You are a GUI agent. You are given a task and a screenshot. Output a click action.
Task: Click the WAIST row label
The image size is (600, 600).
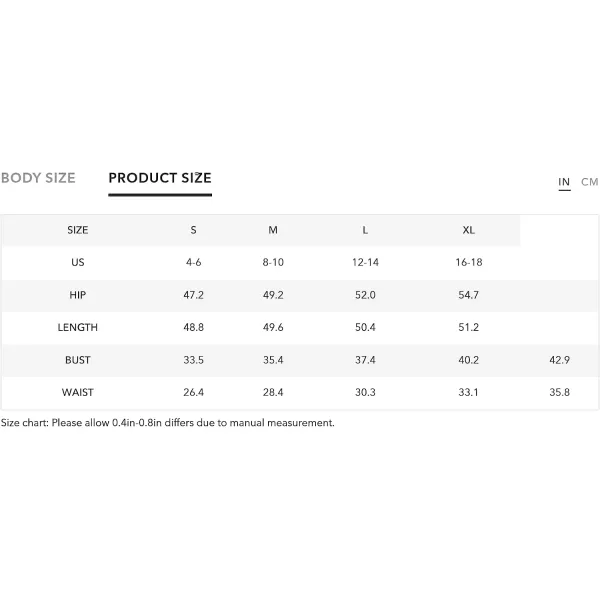coord(78,392)
